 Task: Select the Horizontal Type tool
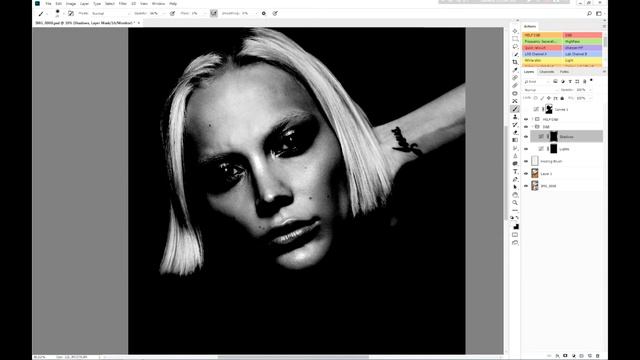coord(515,171)
